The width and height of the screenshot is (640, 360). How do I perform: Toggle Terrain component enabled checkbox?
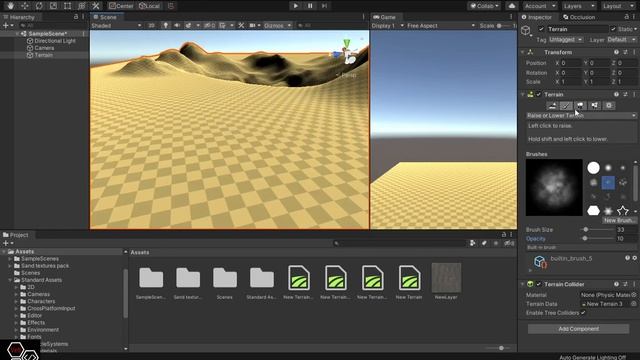click(x=538, y=94)
